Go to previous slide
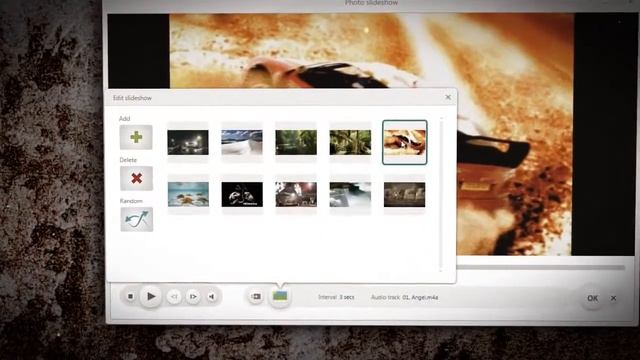This screenshot has height=360, width=640. coord(174,297)
